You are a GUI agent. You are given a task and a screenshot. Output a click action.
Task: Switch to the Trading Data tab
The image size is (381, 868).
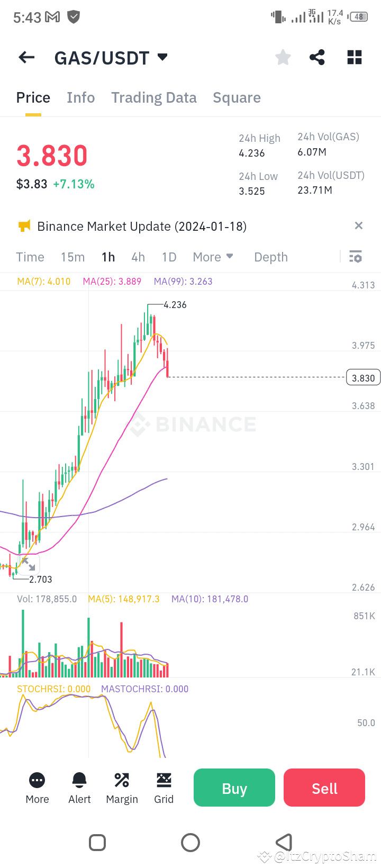click(x=153, y=97)
